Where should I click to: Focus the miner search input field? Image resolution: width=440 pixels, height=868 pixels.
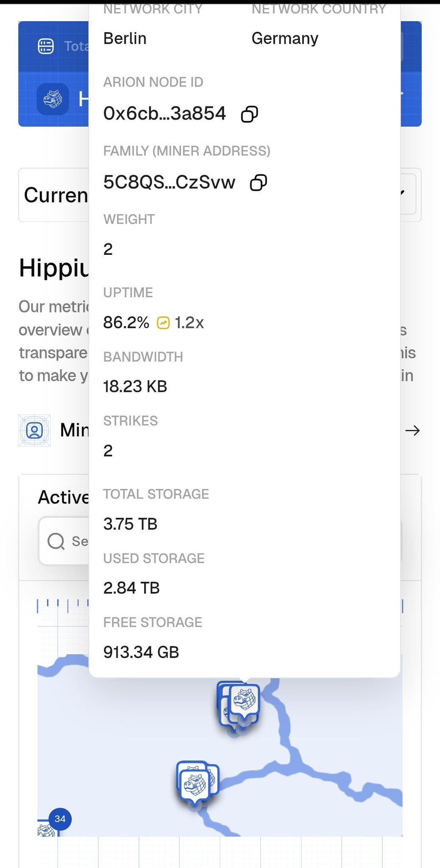(x=79, y=541)
